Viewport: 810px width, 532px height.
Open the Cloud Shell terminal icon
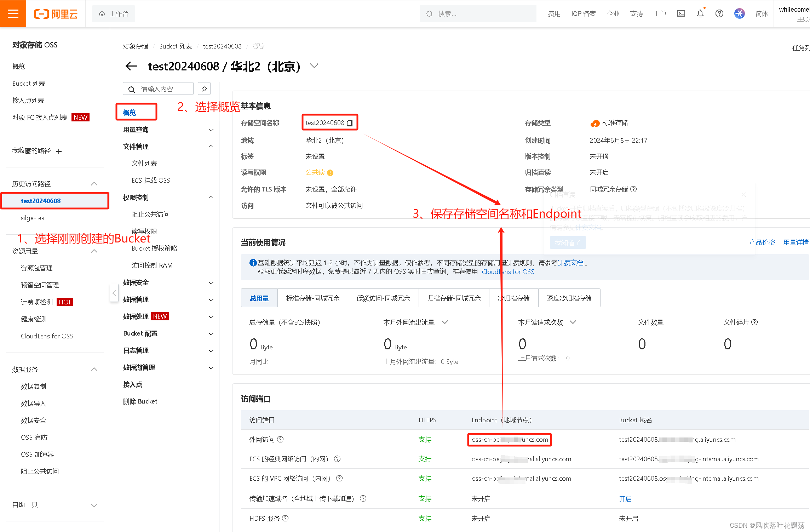(681, 13)
